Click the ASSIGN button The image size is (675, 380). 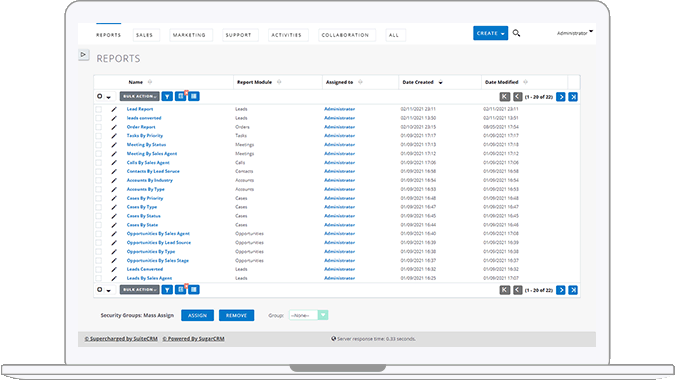tap(197, 315)
